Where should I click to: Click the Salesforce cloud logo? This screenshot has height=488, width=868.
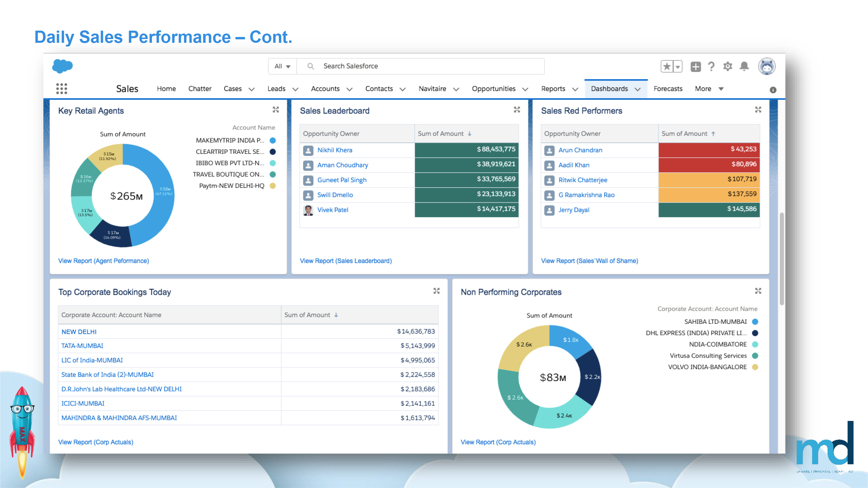(62, 66)
